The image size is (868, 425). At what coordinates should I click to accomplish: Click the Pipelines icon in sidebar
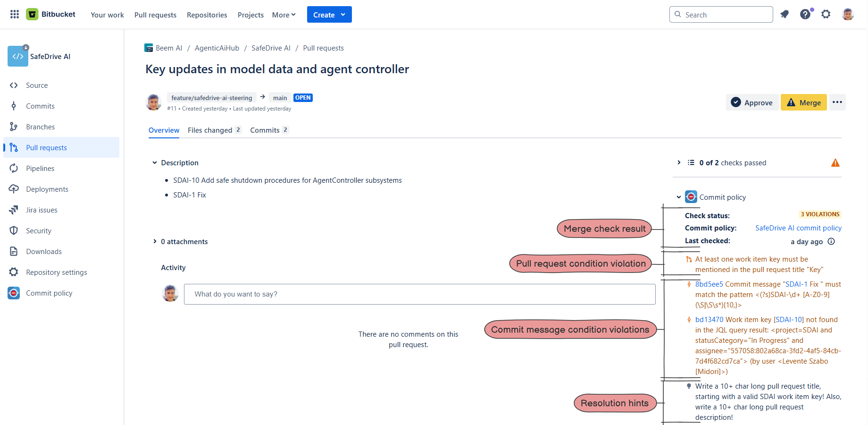click(x=14, y=169)
